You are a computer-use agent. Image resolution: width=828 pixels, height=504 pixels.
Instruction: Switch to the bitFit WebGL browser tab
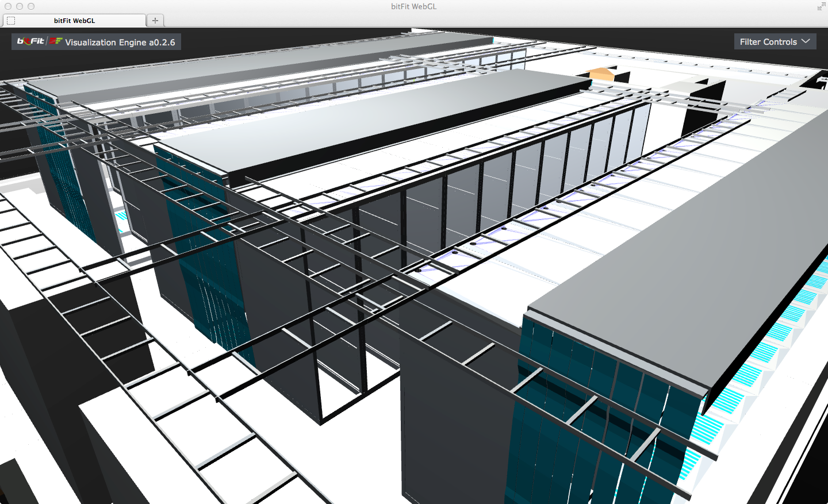coord(75,20)
